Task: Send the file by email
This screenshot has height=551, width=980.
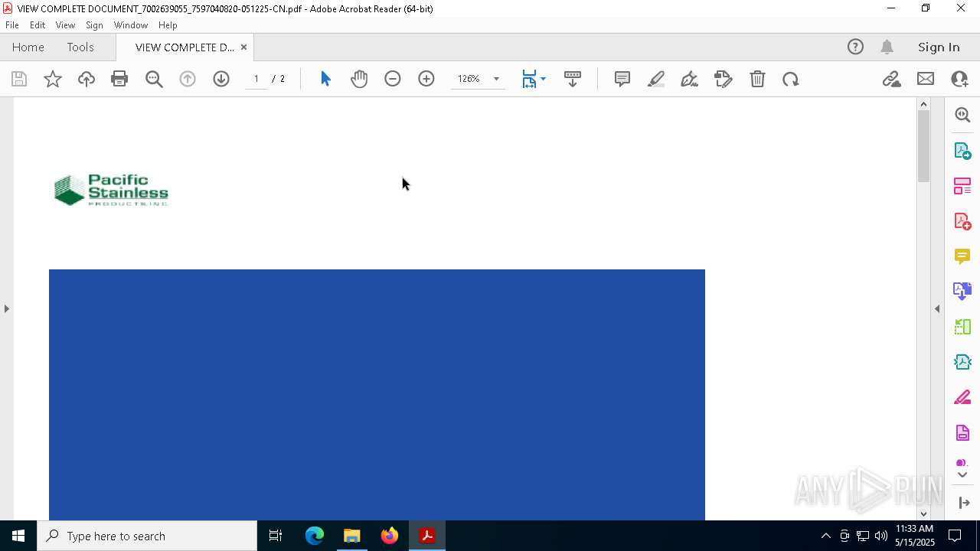Action: (x=926, y=79)
